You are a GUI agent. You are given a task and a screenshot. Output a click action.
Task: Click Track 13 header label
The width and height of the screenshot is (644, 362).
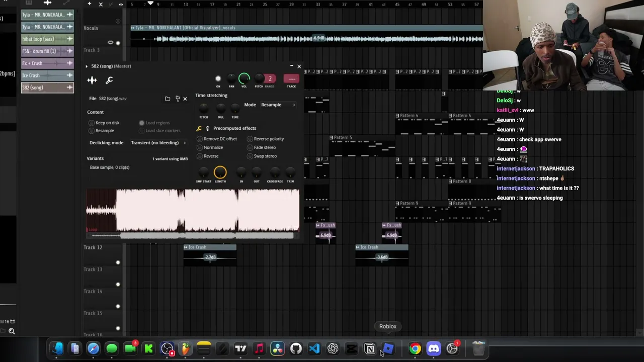(x=93, y=269)
